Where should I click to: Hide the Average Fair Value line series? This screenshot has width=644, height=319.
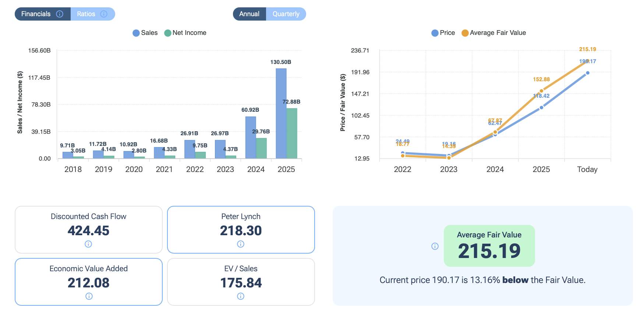[x=494, y=33]
